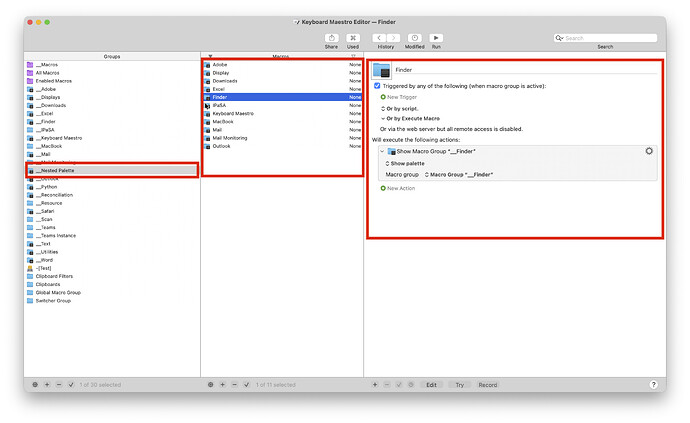The width and height of the screenshot is (690, 423).
Task: Remove the selected macro group with minus
Action: coord(59,384)
